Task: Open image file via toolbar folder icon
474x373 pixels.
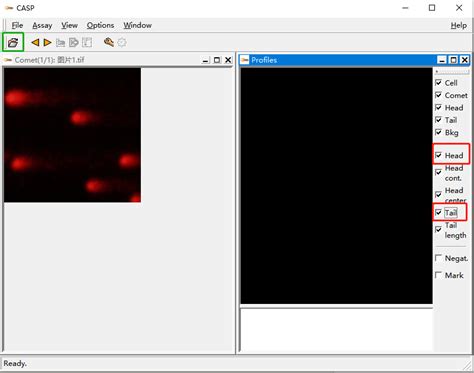Action: pos(13,42)
